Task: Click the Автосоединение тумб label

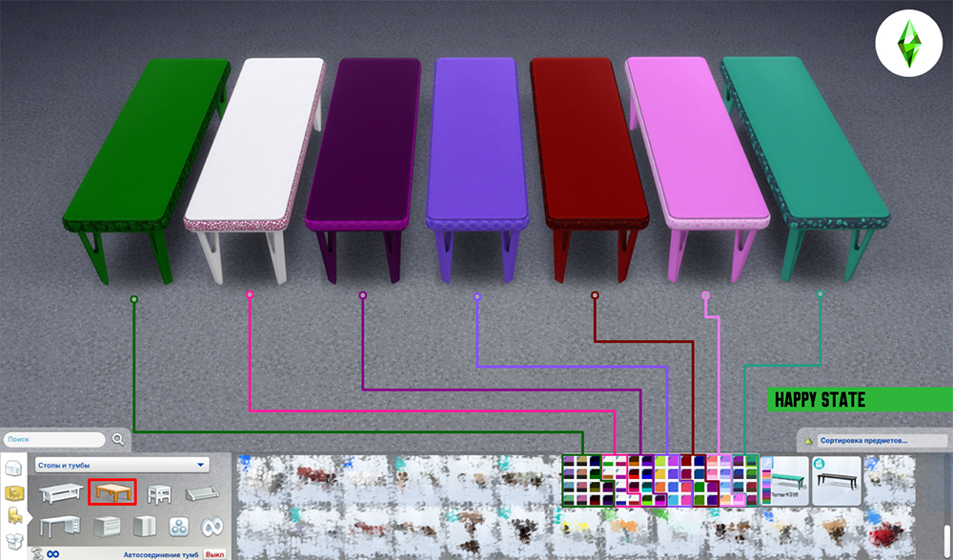Action: click(x=161, y=554)
